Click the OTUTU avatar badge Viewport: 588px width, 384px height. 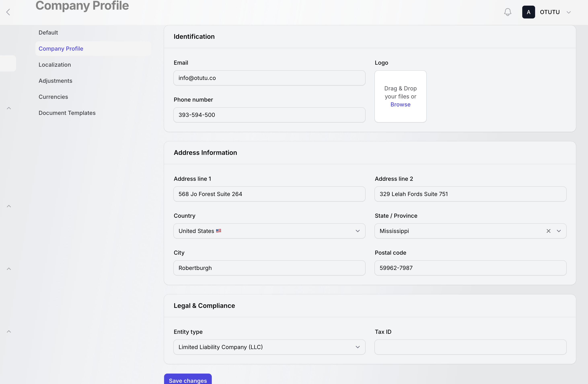[528, 12]
